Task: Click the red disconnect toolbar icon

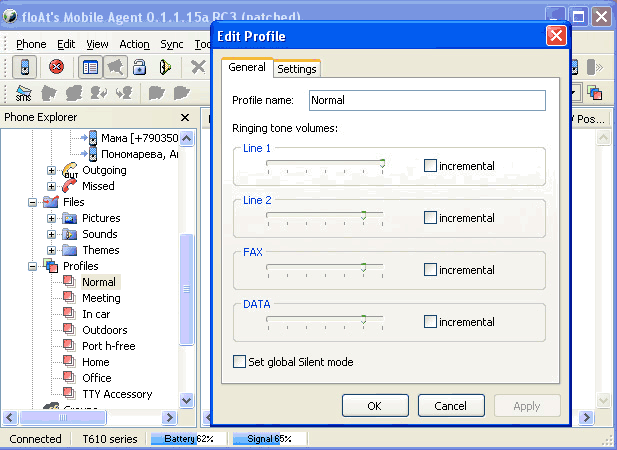Action: click(x=56, y=67)
